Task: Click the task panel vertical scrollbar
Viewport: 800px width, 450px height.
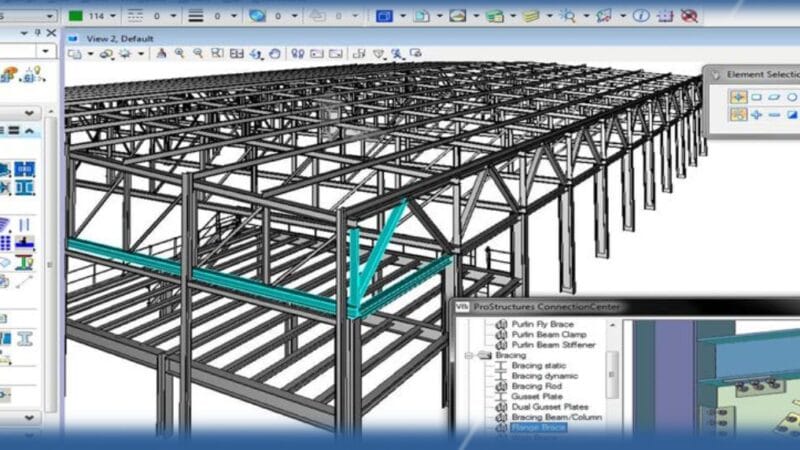Action: [51, 264]
